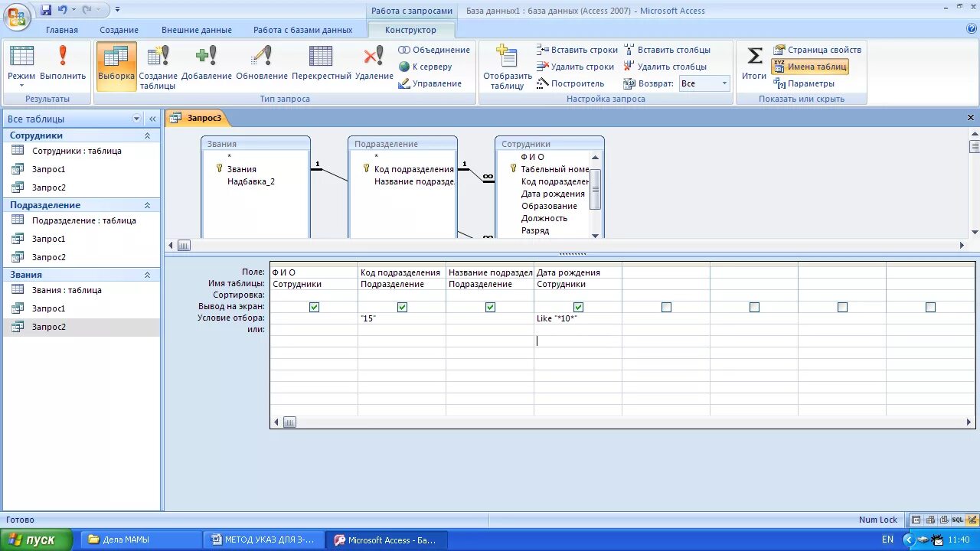Save with the quick access Save icon
This screenshot has height=551, width=980.
(x=46, y=11)
